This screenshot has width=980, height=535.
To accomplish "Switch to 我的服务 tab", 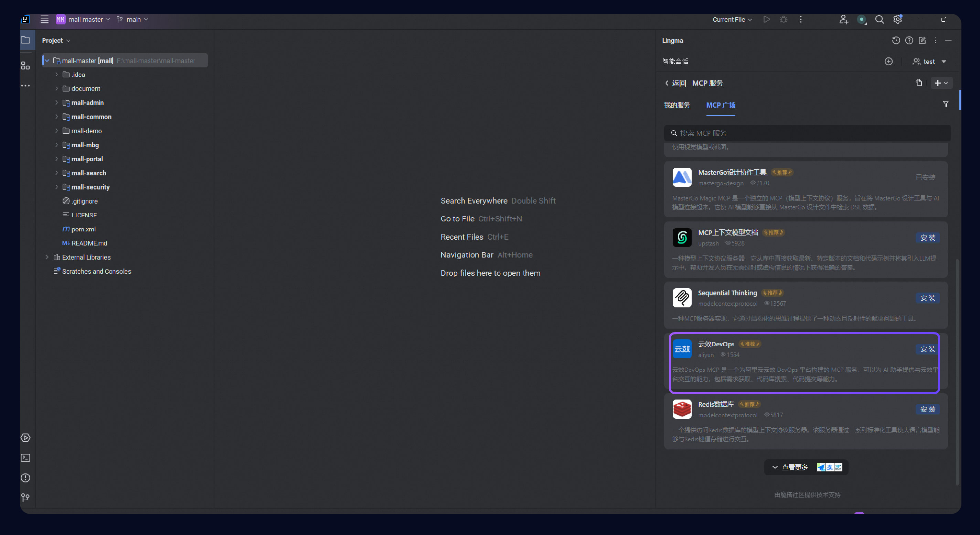I will point(677,105).
